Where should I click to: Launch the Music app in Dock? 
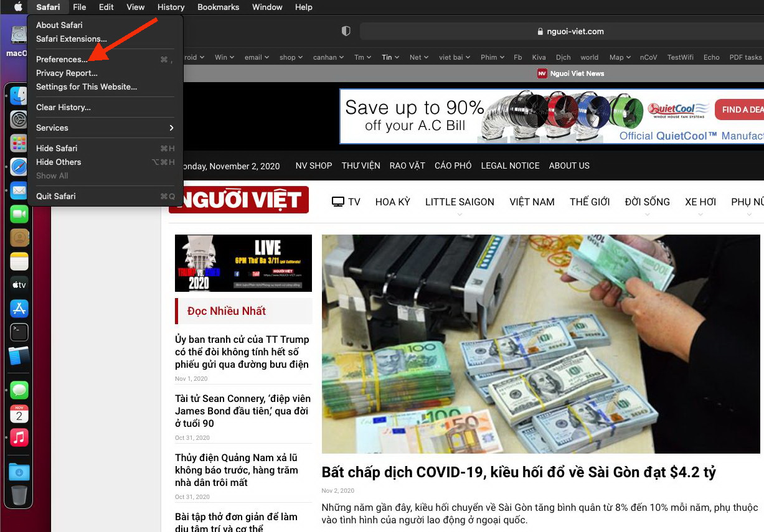coord(19,437)
